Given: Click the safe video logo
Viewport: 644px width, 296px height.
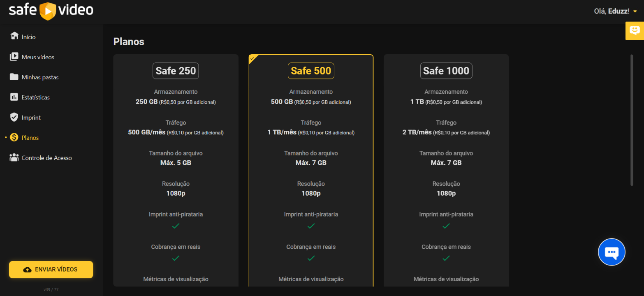Looking at the screenshot, I should pos(51,11).
